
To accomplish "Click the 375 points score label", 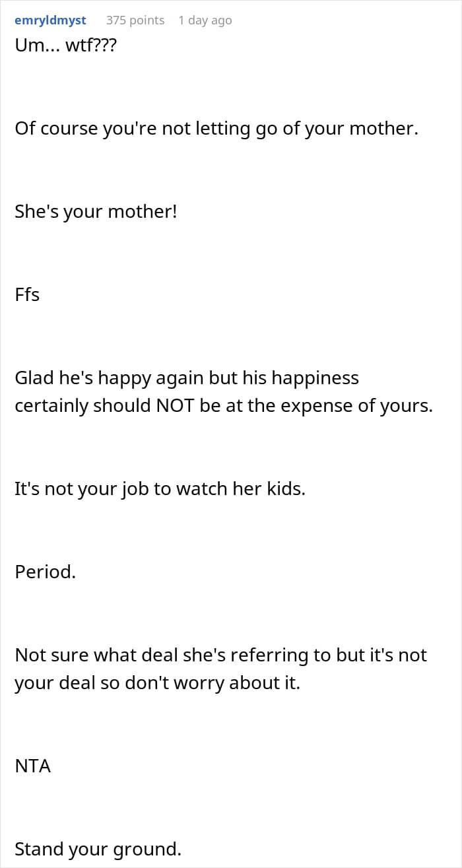I will [135, 20].
